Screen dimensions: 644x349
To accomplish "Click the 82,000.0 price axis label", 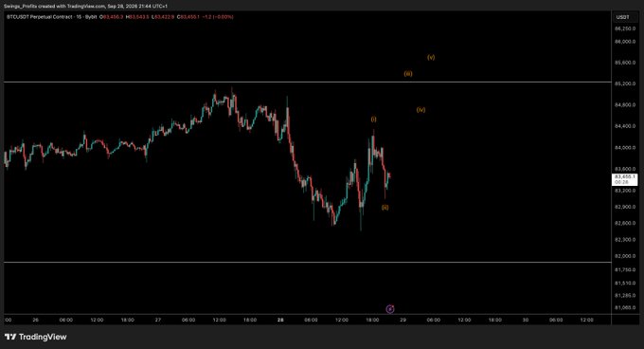I will click(x=625, y=256).
